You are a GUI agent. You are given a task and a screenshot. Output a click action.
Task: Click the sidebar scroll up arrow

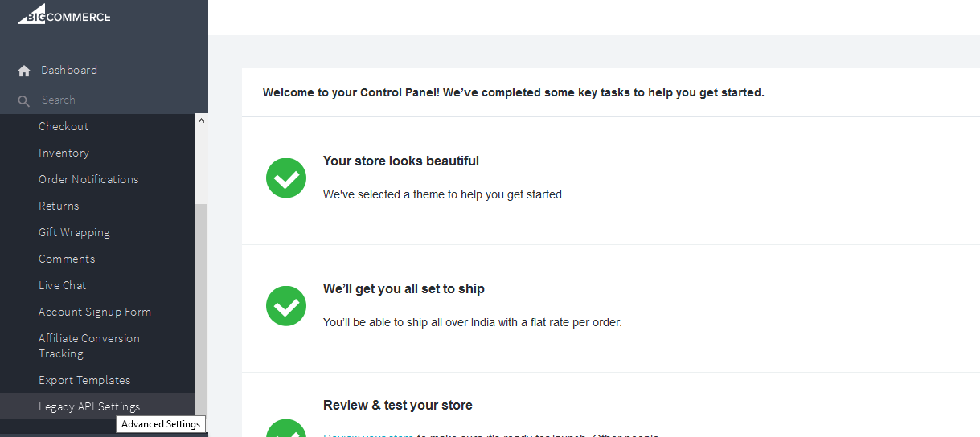coord(201,120)
